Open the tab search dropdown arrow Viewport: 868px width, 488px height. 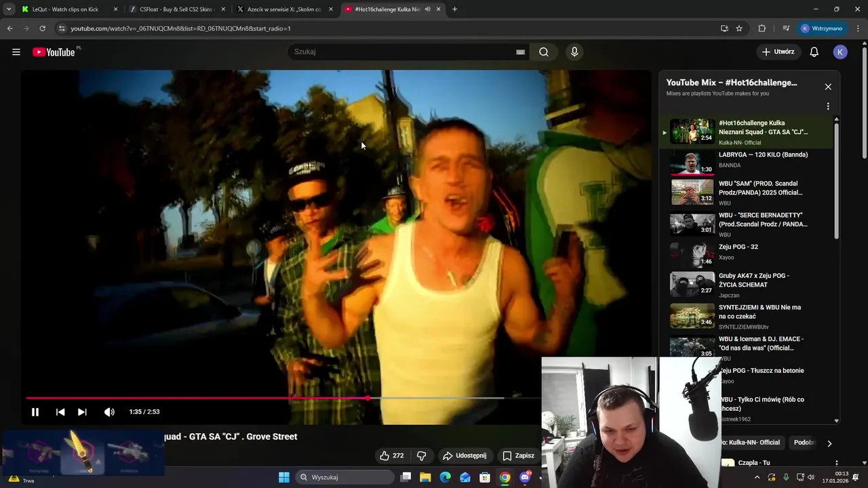[x=8, y=9]
